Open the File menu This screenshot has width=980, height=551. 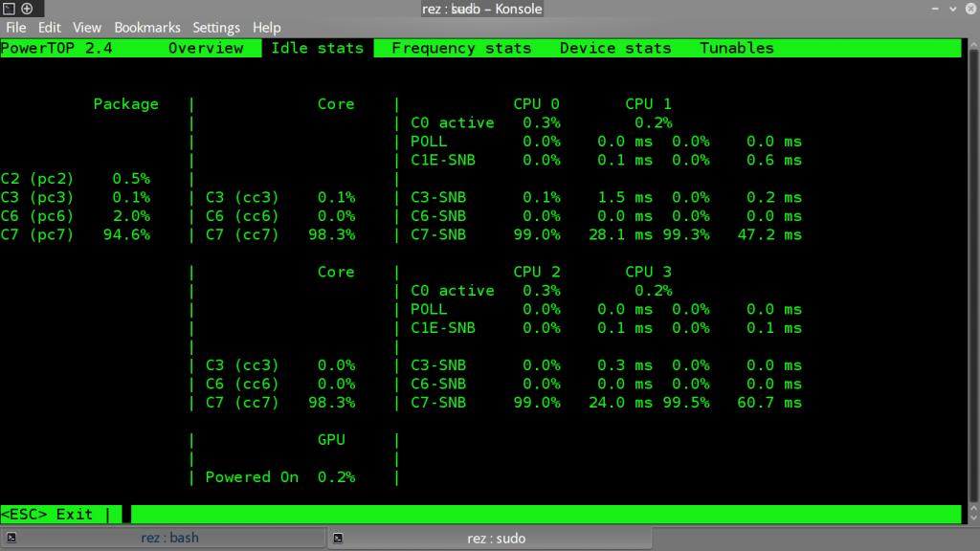tap(16, 28)
